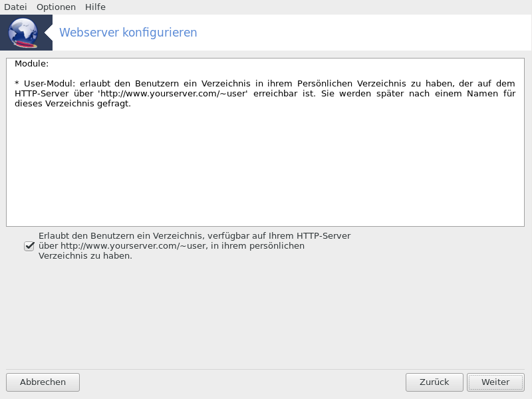The width and height of the screenshot is (532, 399).
Task: Click the web server globe icon
Action: tap(23, 33)
